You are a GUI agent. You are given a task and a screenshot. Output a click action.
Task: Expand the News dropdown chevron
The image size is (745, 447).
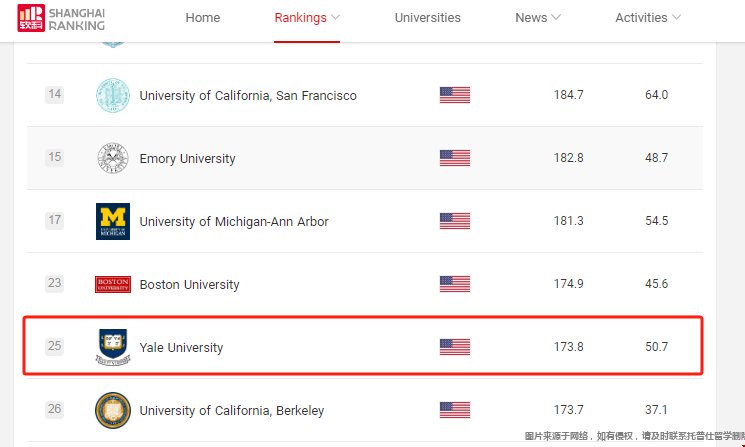556,18
